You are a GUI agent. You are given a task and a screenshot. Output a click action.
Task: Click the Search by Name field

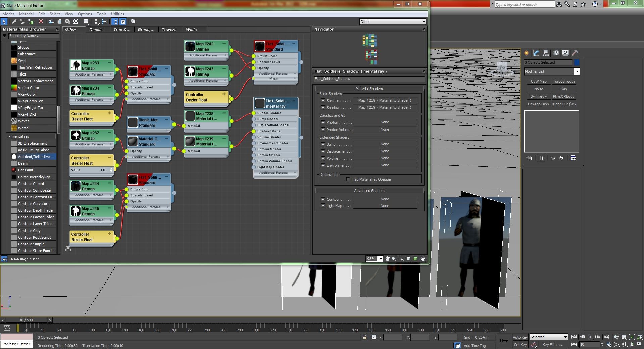click(x=33, y=36)
